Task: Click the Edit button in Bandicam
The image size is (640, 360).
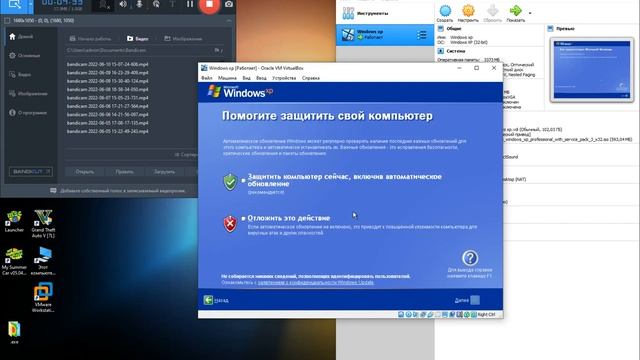Action: pyautogui.click(x=124, y=172)
